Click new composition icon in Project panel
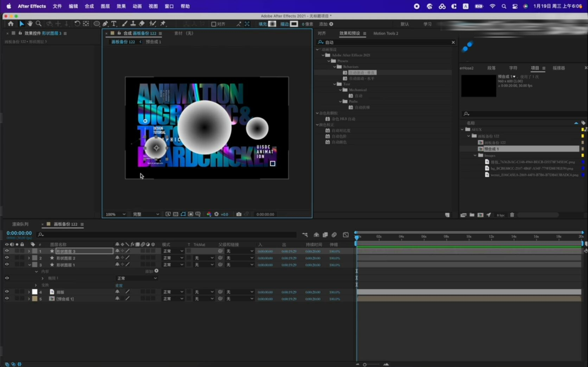This screenshot has width=588, height=367. tap(480, 215)
